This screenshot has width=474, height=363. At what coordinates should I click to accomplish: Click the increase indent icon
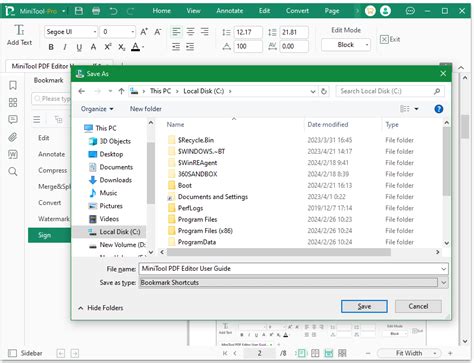[190, 47]
